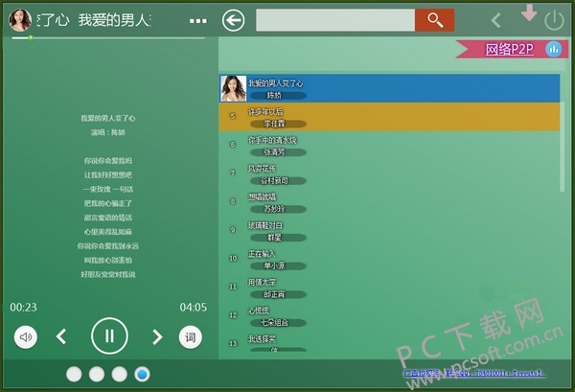Click lyric line 把我的心偷走了
Screen dimensions: 575x392
(x=108, y=203)
